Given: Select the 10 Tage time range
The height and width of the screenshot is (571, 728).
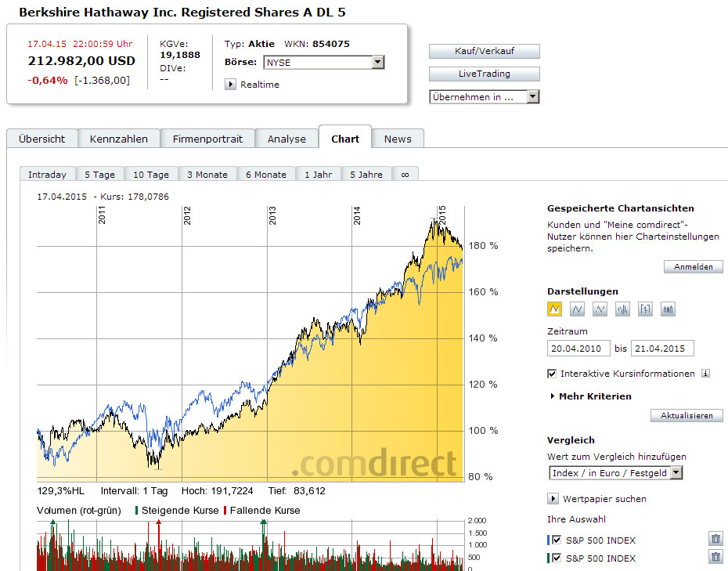Looking at the screenshot, I should click(151, 174).
